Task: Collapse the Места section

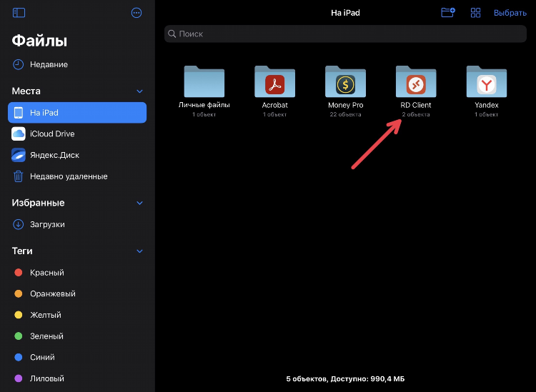Action: click(139, 91)
